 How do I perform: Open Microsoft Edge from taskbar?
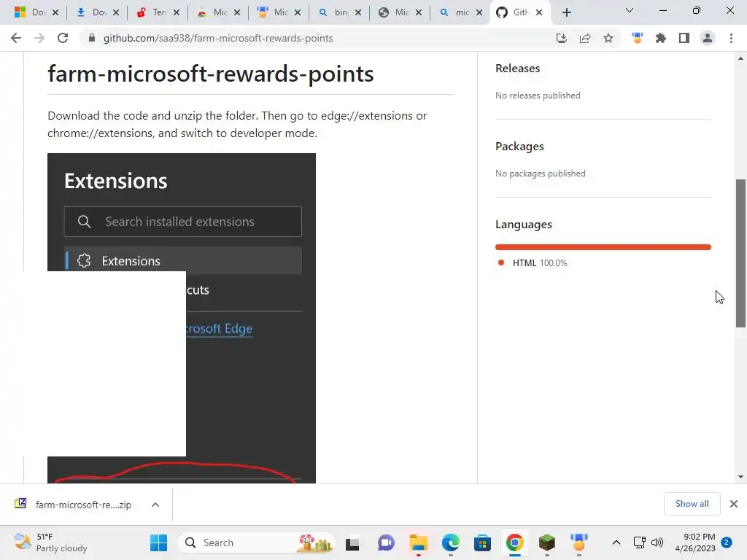[451, 542]
